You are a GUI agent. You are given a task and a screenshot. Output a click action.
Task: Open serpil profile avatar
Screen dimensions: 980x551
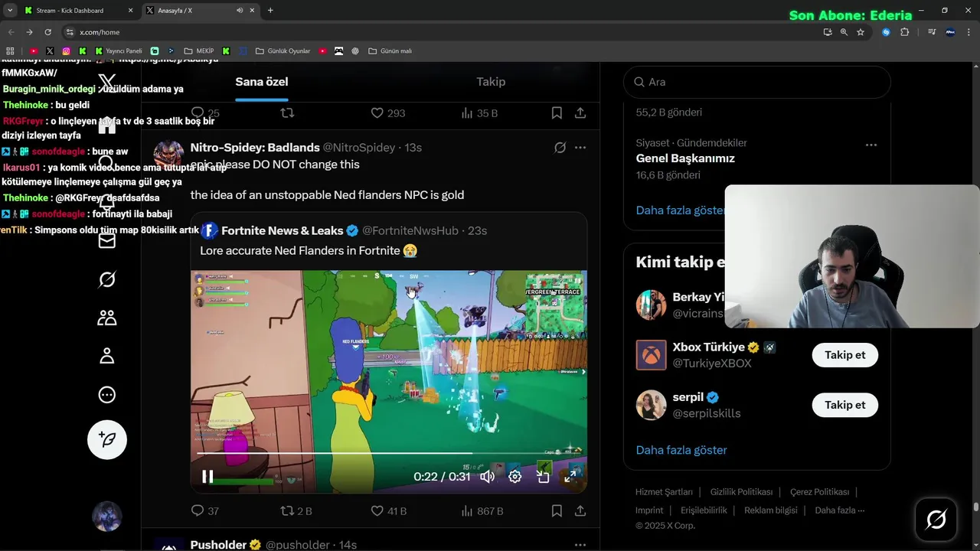pos(651,405)
